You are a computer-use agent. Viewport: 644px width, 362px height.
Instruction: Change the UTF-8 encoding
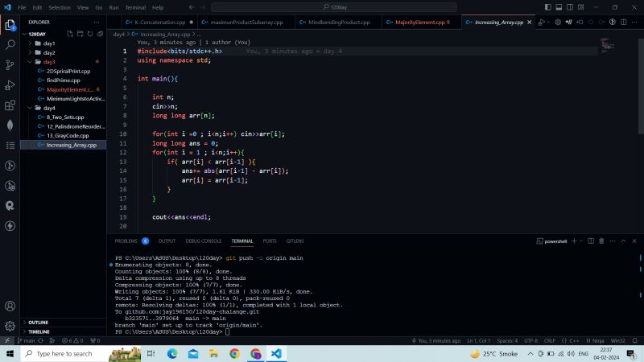tap(530, 340)
